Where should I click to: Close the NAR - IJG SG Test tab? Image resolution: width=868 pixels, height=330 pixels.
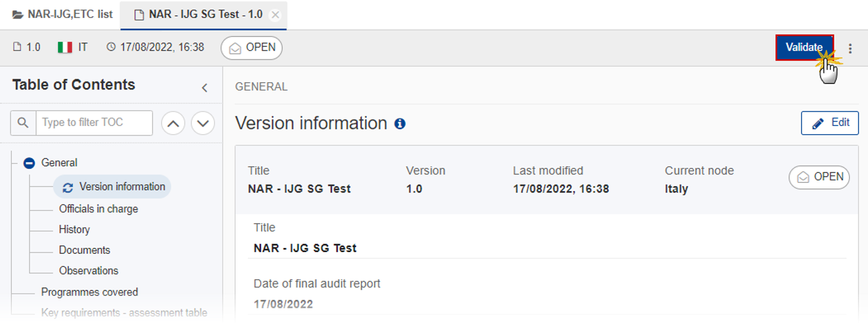[275, 15]
